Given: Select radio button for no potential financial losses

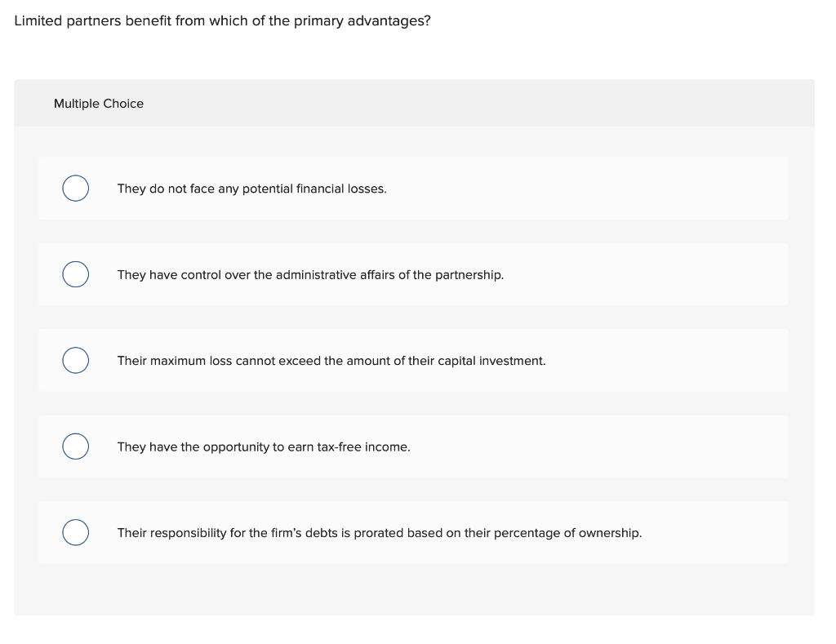Looking at the screenshot, I should coord(76,189).
